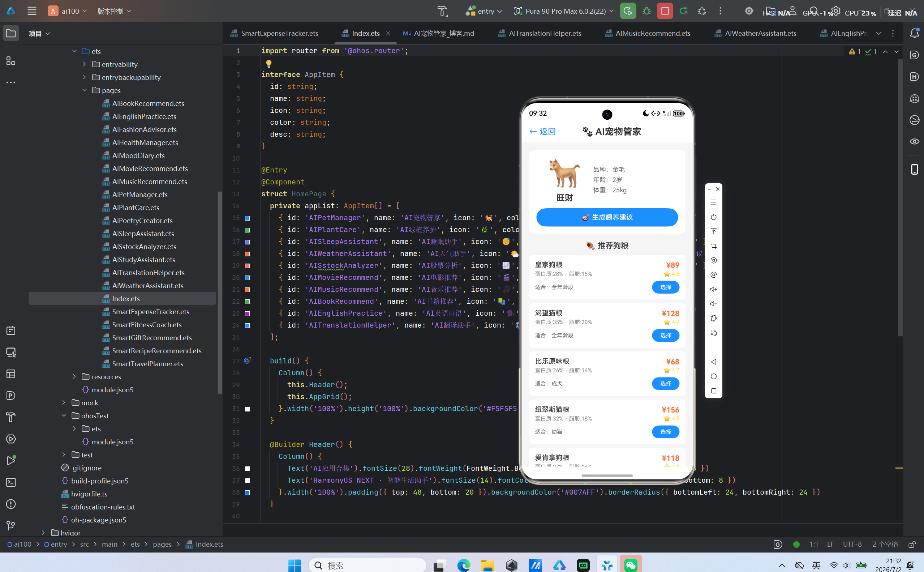
Task: Open the entry run configuration dropdown
Action: [484, 11]
